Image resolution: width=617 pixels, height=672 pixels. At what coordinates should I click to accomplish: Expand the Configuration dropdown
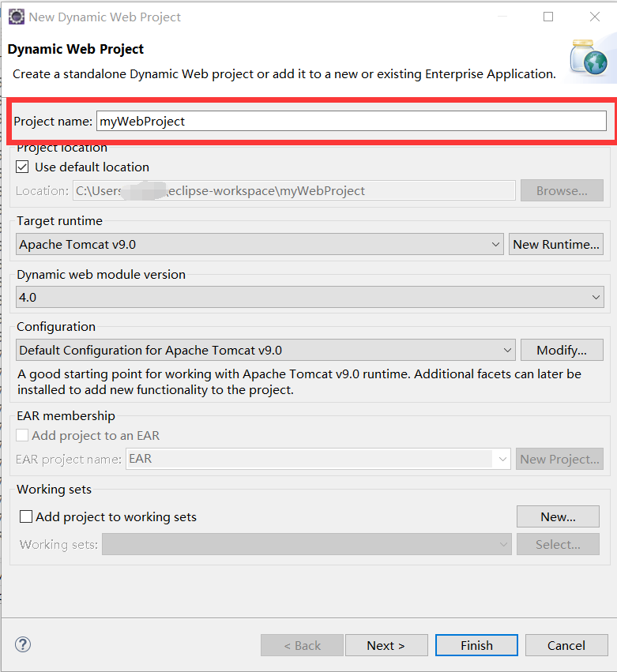507,350
